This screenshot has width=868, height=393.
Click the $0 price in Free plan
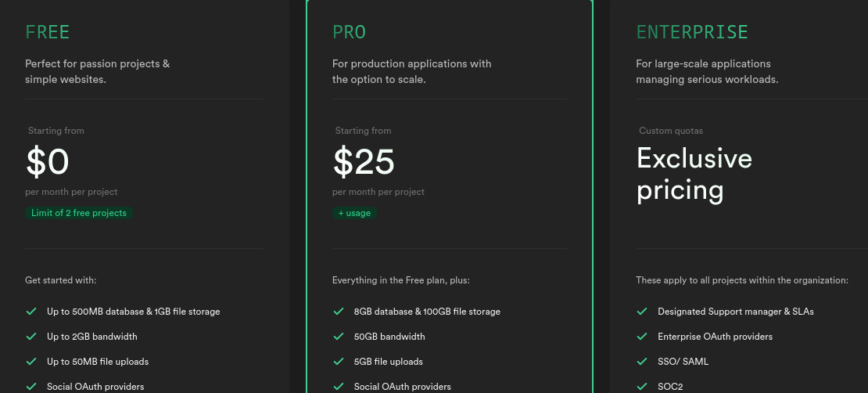point(48,161)
